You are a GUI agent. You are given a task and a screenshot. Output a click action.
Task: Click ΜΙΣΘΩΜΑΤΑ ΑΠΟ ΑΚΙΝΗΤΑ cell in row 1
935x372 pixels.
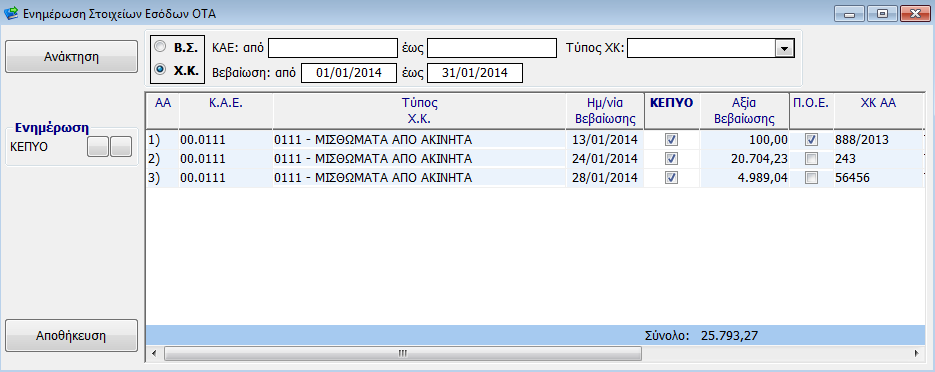coord(420,140)
